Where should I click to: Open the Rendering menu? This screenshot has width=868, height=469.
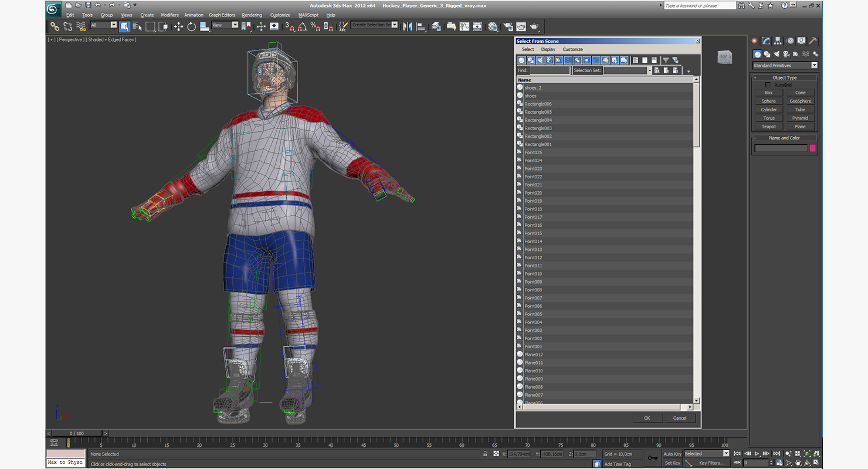click(252, 15)
